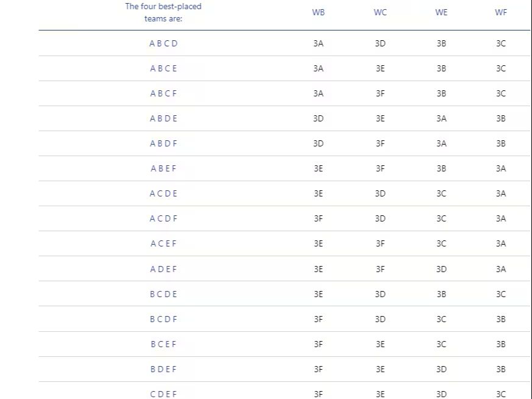
Task: Choose the A B D E combination
Action: coord(163,118)
